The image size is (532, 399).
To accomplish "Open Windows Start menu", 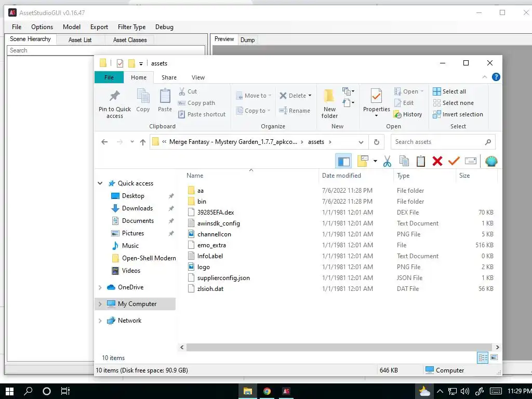I will pyautogui.click(x=9, y=391).
